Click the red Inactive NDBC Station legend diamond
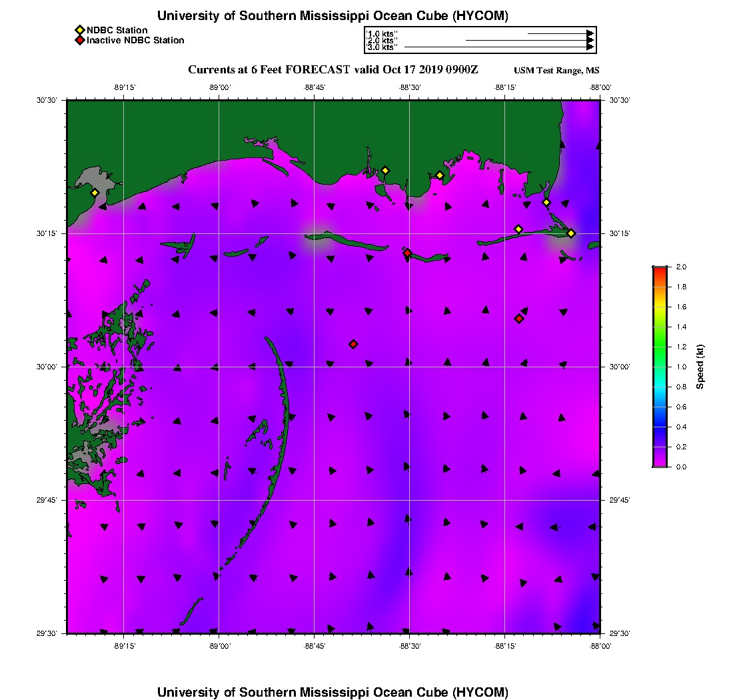Image resolution: width=733 pixels, height=700 pixels. coord(80,40)
